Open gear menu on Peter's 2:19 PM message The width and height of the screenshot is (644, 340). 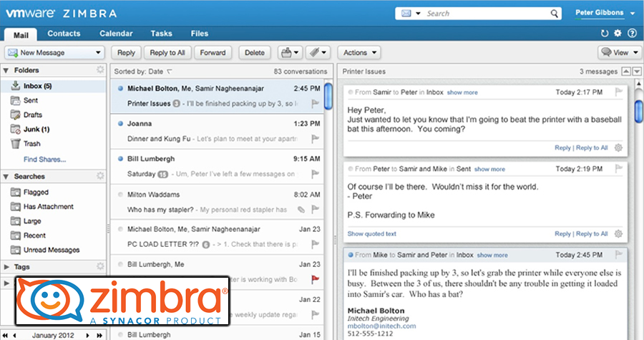tap(618, 233)
